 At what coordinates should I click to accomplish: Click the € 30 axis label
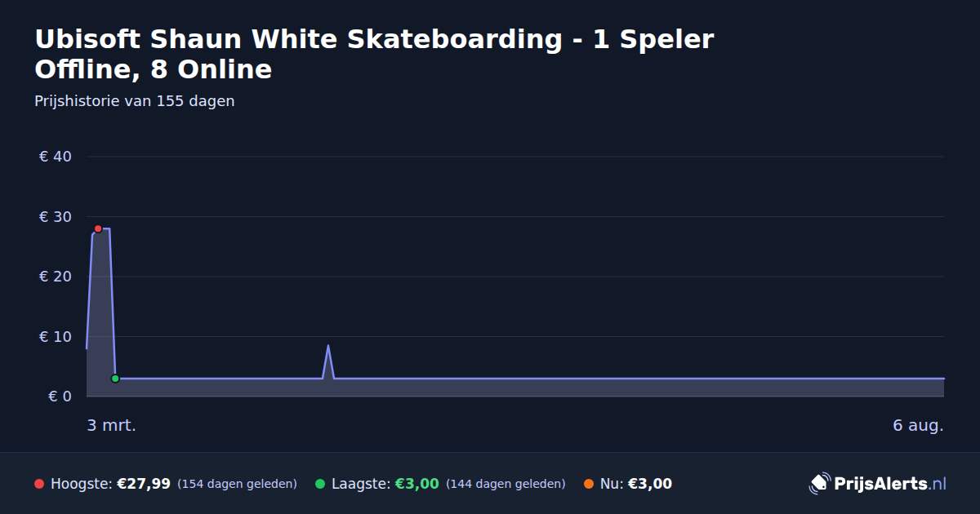pos(56,217)
